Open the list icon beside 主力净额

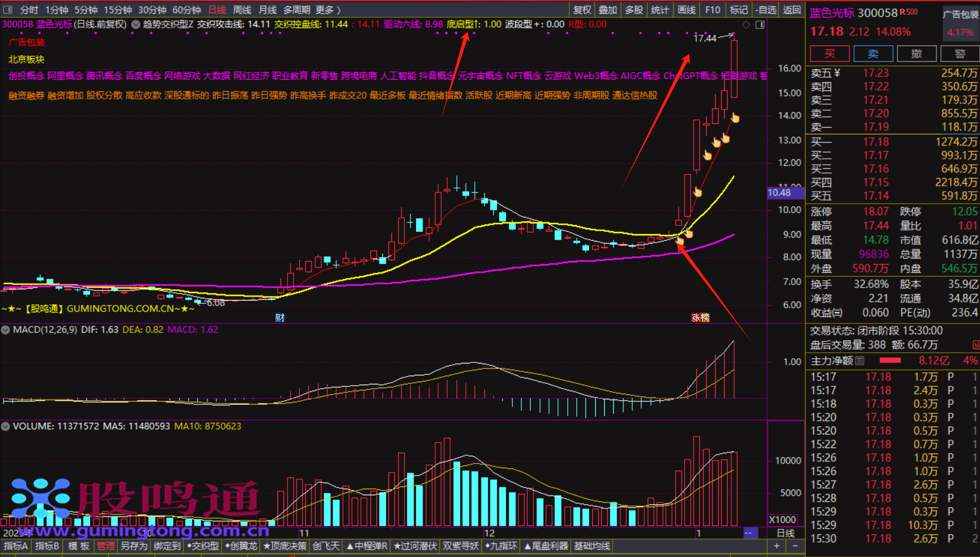860,361
